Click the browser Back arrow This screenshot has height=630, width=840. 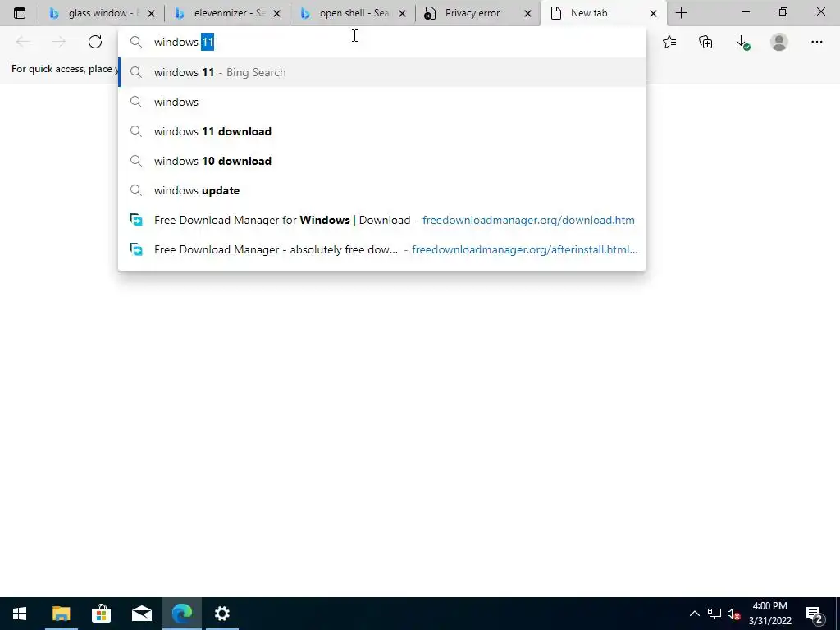tap(23, 42)
